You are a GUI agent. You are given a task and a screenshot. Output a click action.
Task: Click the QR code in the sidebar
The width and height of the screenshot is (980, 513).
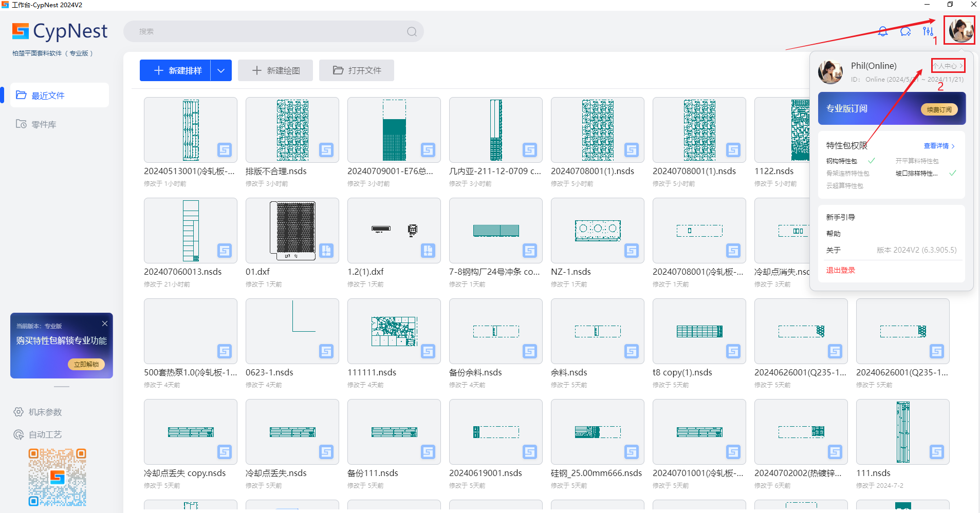(57, 477)
